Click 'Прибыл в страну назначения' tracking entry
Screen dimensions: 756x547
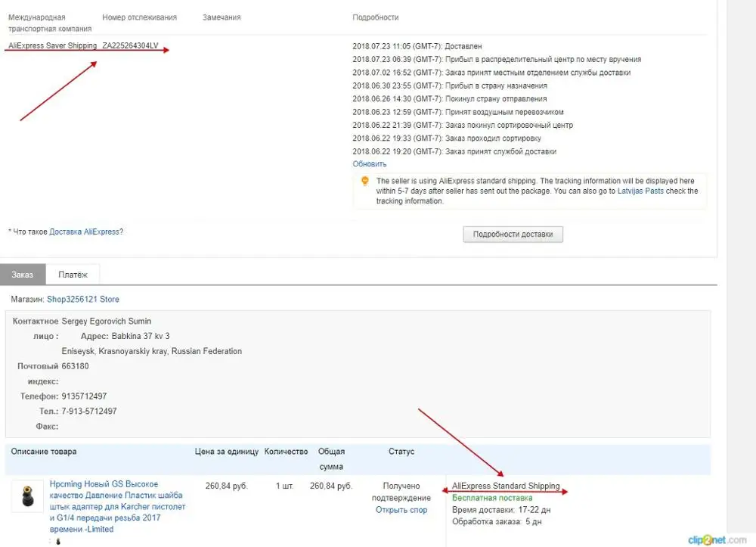click(450, 85)
